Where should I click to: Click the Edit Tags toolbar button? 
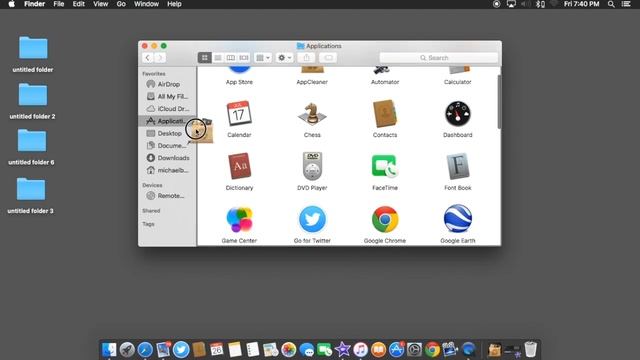tap(328, 58)
